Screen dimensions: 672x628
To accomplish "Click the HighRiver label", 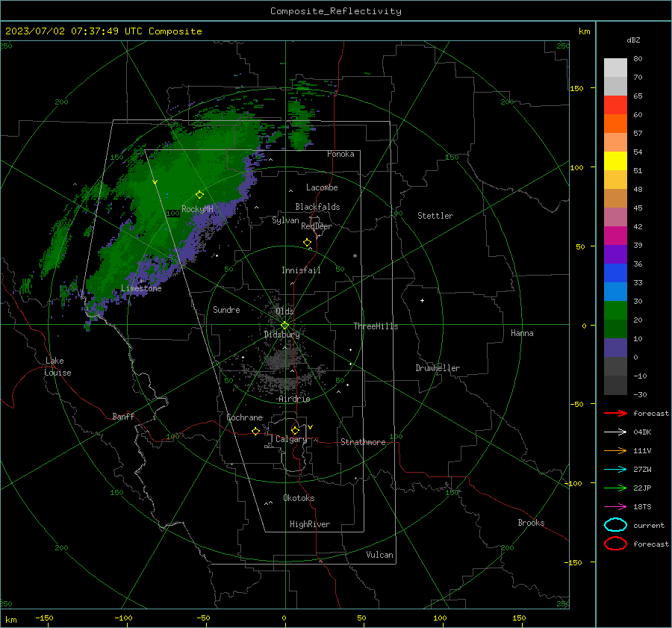I will tap(310, 524).
